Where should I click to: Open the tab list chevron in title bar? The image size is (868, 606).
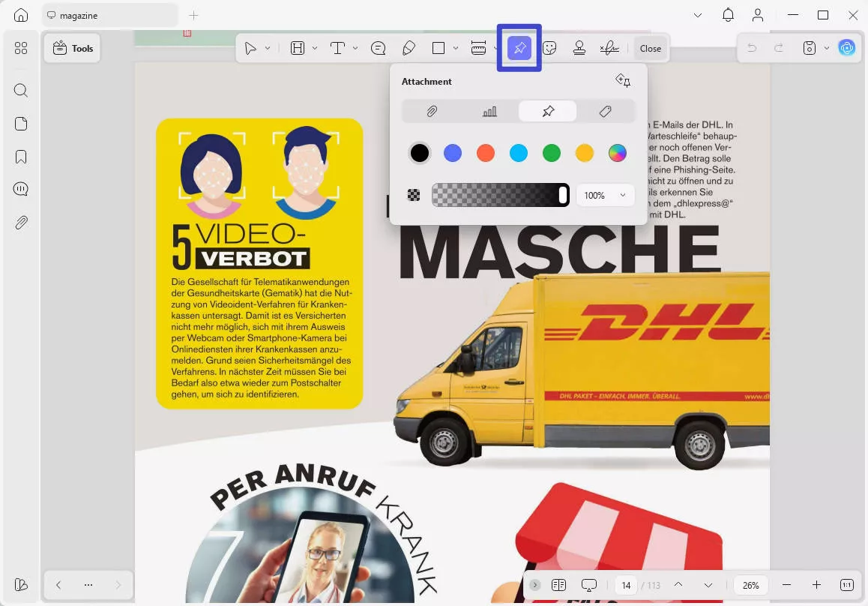coord(698,16)
